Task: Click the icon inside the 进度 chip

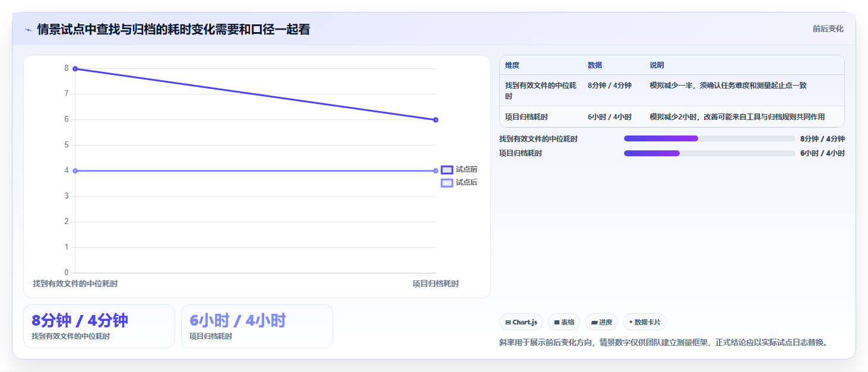Action: click(x=593, y=322)
